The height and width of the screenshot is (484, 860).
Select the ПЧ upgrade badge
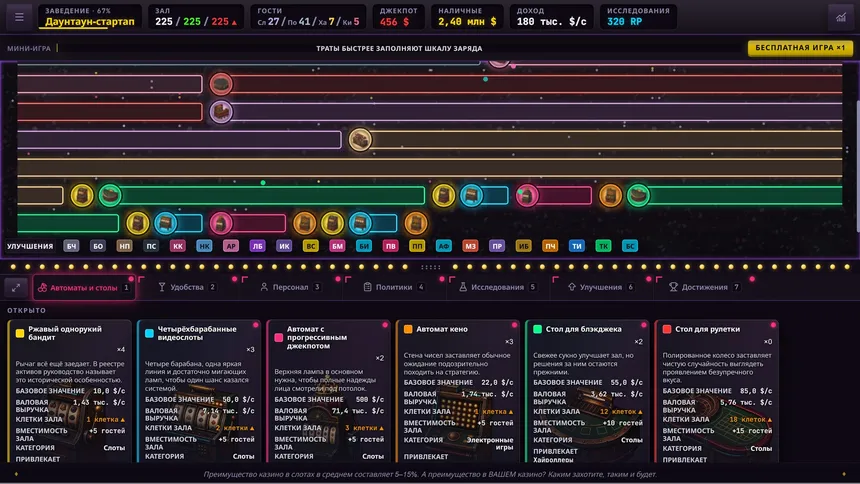pos(550,246)
